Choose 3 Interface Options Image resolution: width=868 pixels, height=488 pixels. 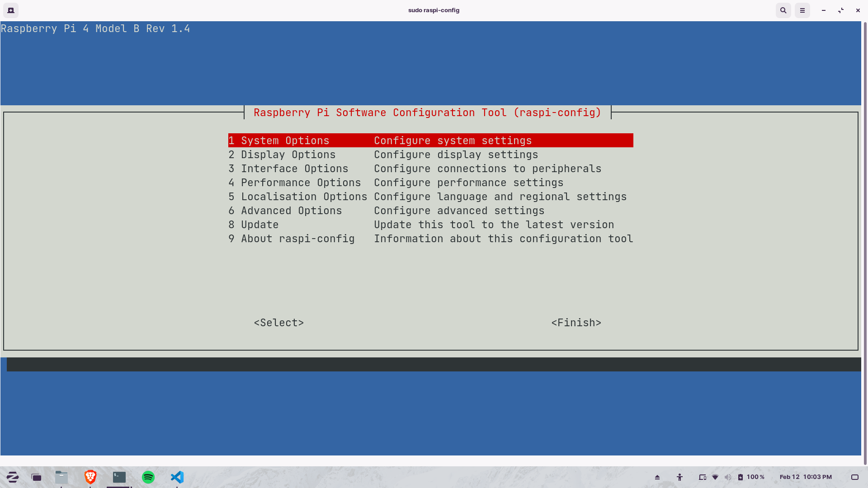tap(430, 169)
